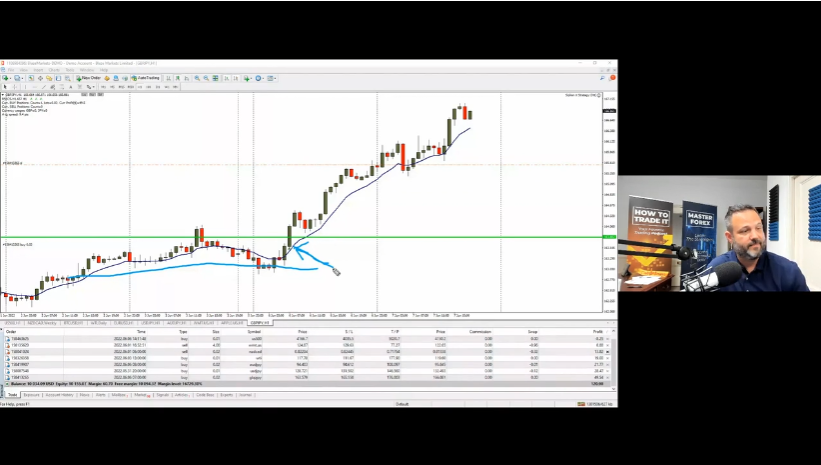Viewport: 821px width, 465px height.
Task: Open the Account History tab
Action: coord(60,395)
